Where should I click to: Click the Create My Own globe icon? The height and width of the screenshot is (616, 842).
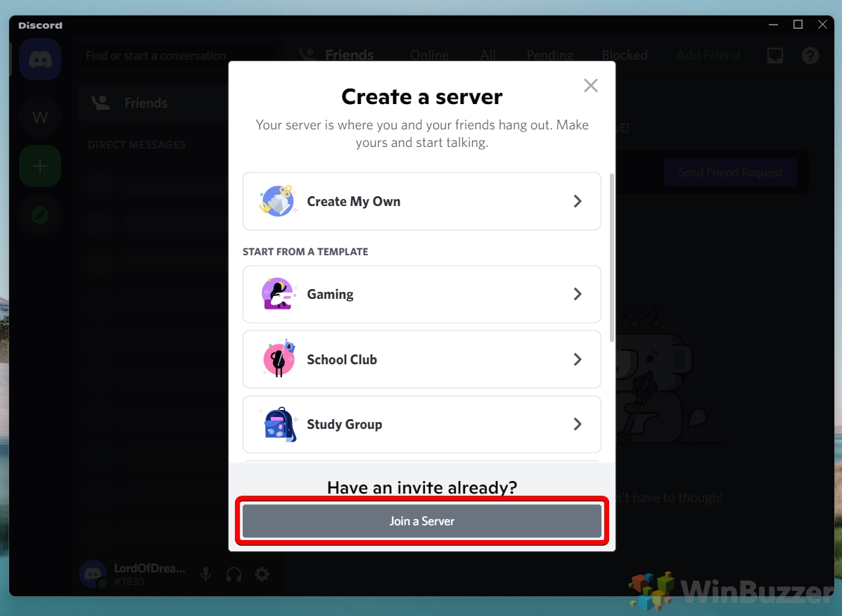(277, 201)
